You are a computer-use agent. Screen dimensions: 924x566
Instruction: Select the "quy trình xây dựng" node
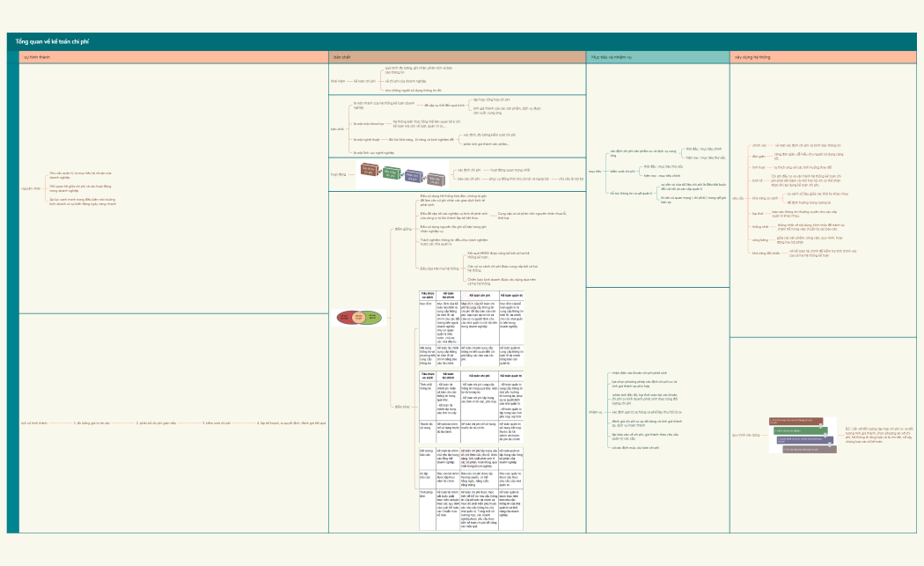tap(744, 435)
